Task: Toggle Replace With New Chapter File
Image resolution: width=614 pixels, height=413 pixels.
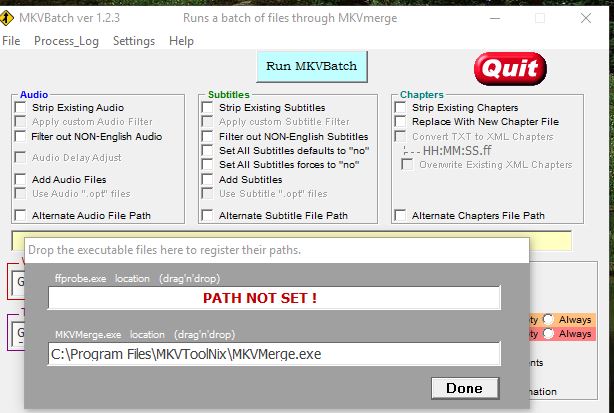Action: 400,121
